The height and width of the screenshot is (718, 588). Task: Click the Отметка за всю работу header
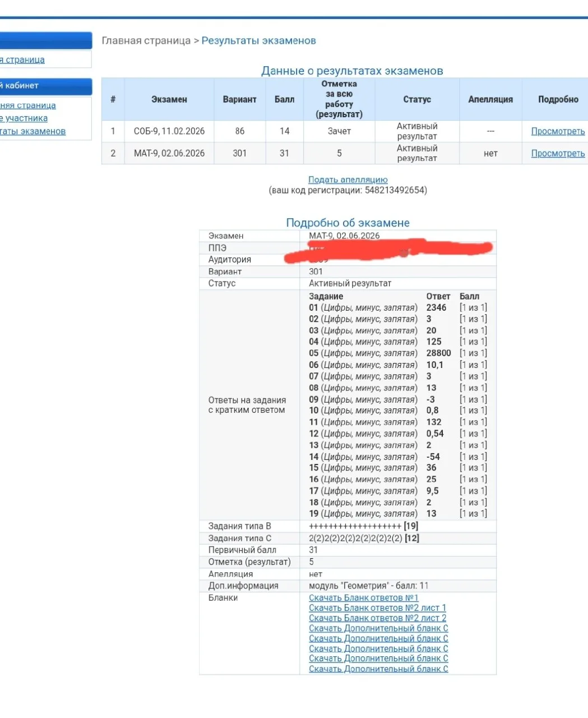pyautogui.click(x=339, y=99)
